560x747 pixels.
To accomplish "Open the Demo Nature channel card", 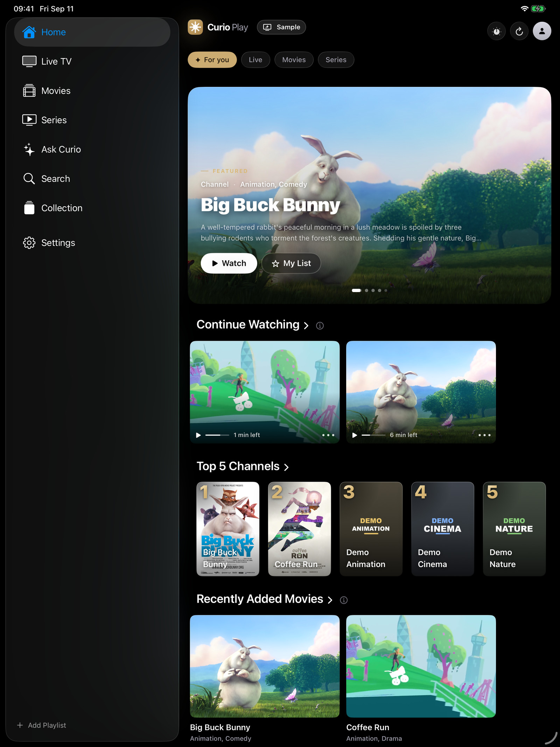I will tap(514, 529).
